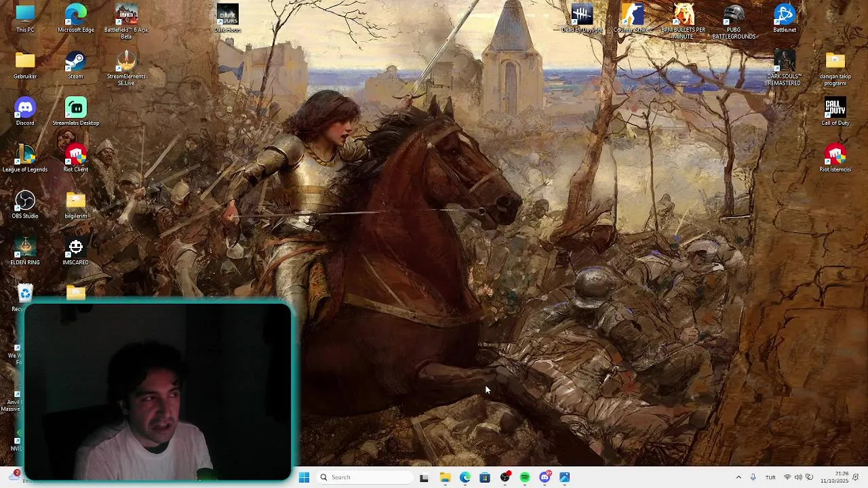Viewport: 868px width, 488px height.
Task: Open the Photos app on the taskbar
Action: (564, 477)
